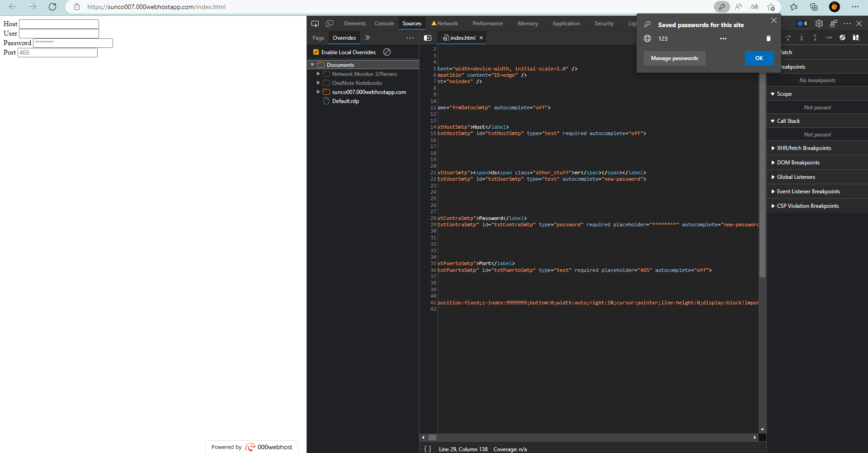
Task: Click the deactivate breakpoints icon
Action: coord(842,38)
